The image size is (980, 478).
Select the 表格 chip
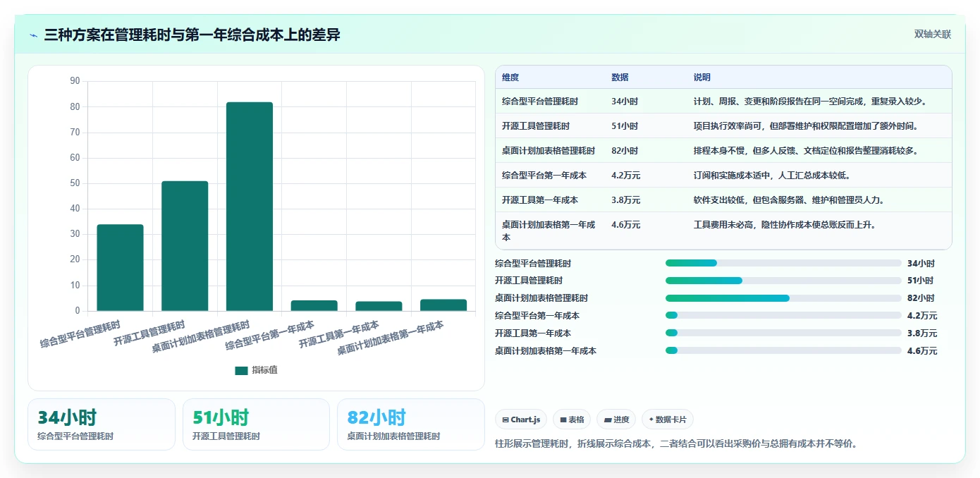572,419
